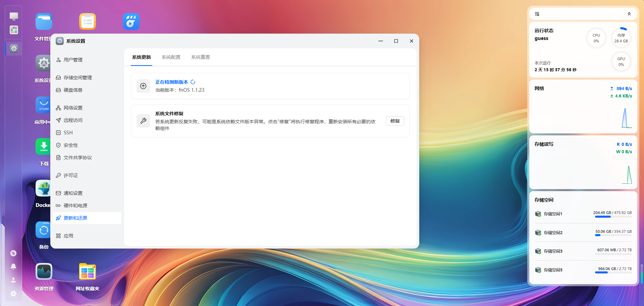Viewport: 644px width, 306px height.
Task: Open the green 下载 desktop icon
Action: pos(43,146)
